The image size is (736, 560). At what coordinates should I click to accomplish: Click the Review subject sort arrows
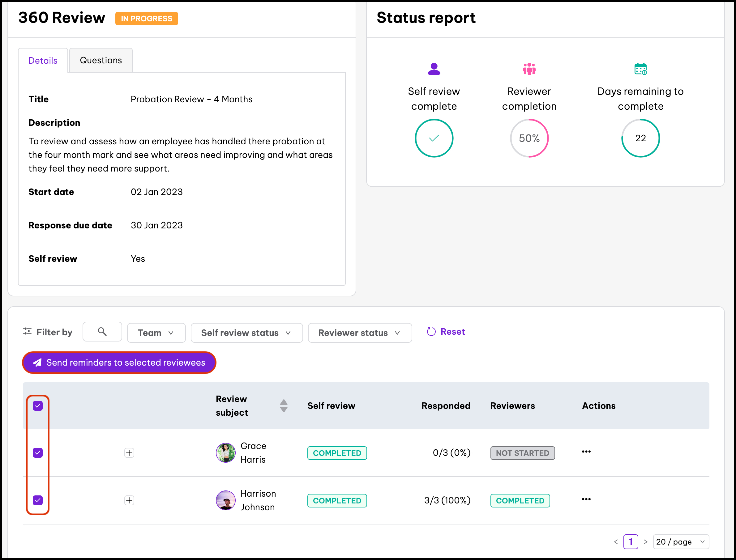(284, 406)
